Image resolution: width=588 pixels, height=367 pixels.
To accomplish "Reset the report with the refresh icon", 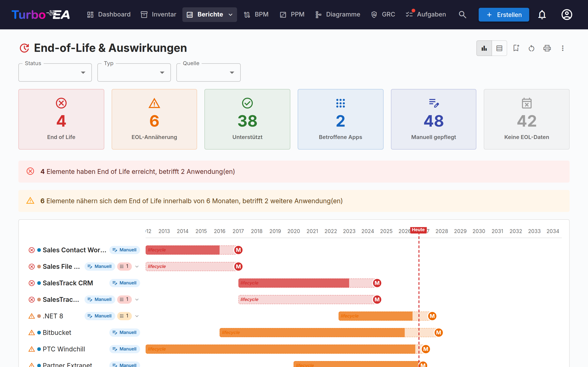I will [x=531, y=48].
